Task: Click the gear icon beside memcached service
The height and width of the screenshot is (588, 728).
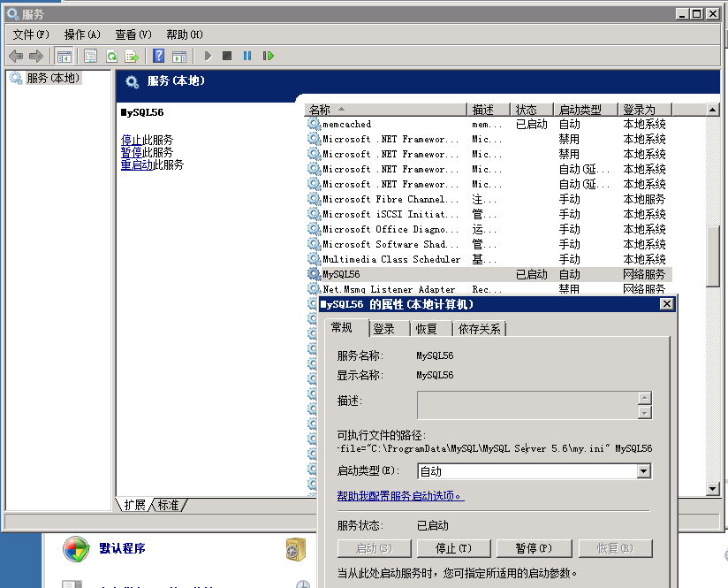Action: click(314, 124)
